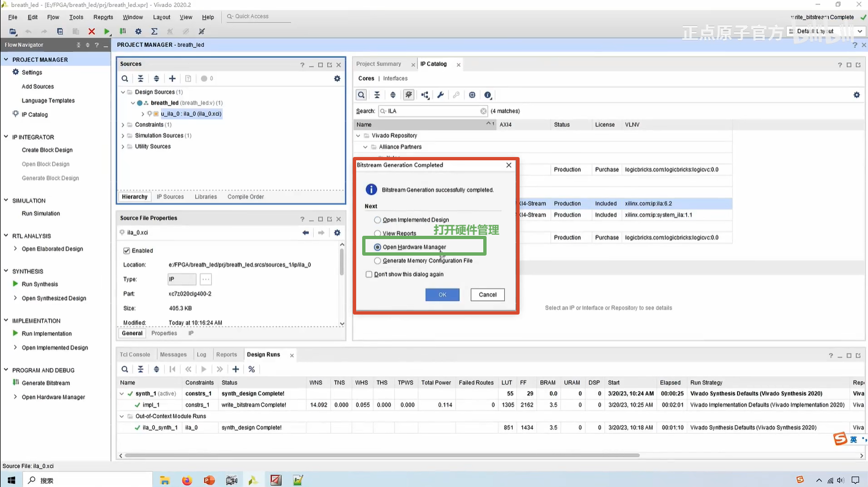Click OK in the Bitstream Generation dialog
Image resolution: width=868 pixels, height=487 pixels.
[x=443, y=295]
